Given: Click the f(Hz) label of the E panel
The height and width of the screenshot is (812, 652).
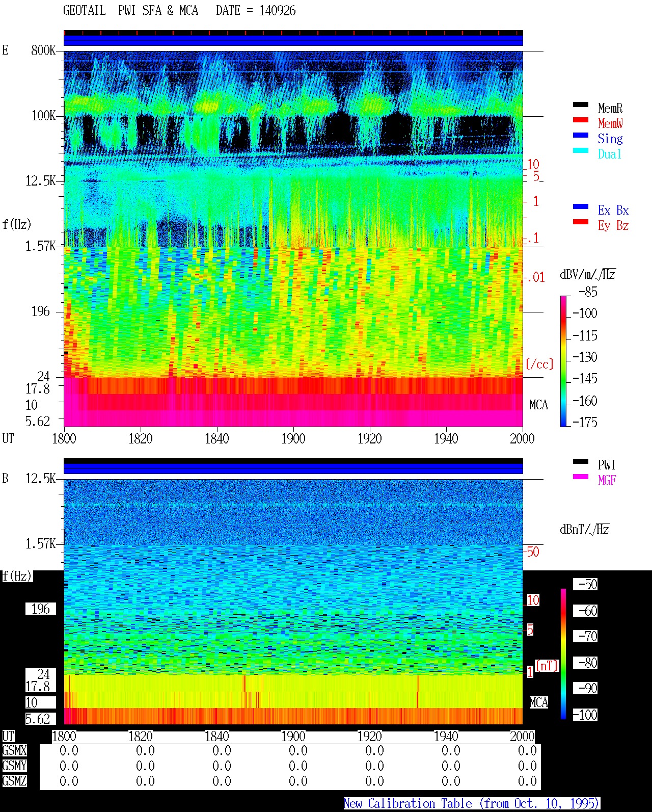Looking at the screenshot, I should [x=17, y=224].
